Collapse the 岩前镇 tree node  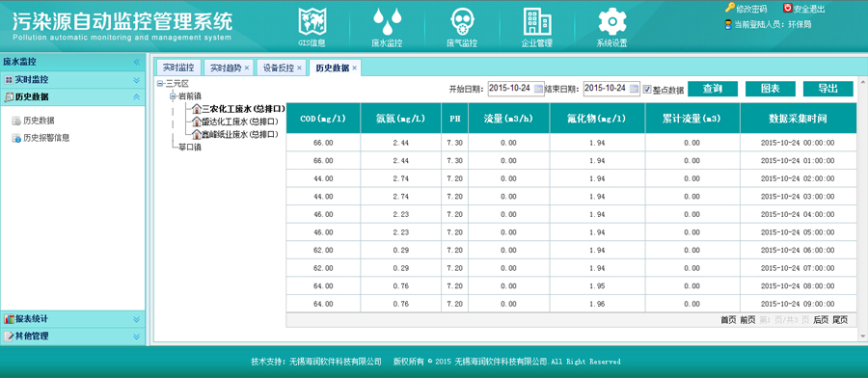pyautogui.click(x=173, y=96)
